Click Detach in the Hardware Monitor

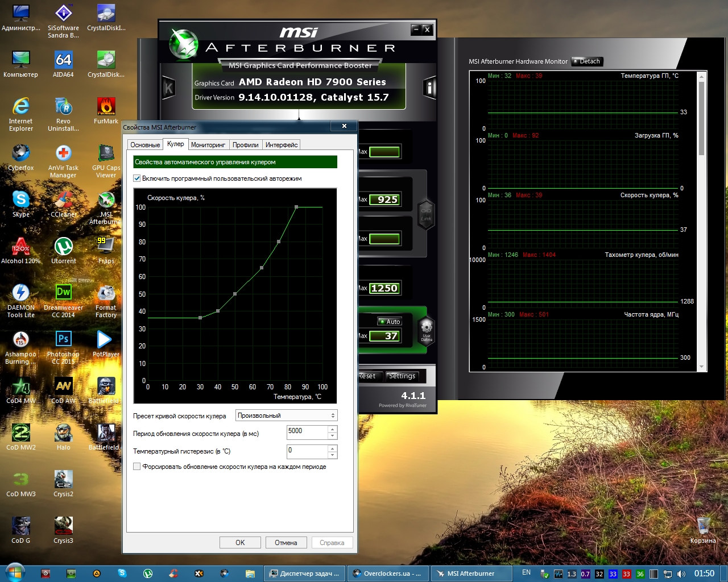click(587, 61)
